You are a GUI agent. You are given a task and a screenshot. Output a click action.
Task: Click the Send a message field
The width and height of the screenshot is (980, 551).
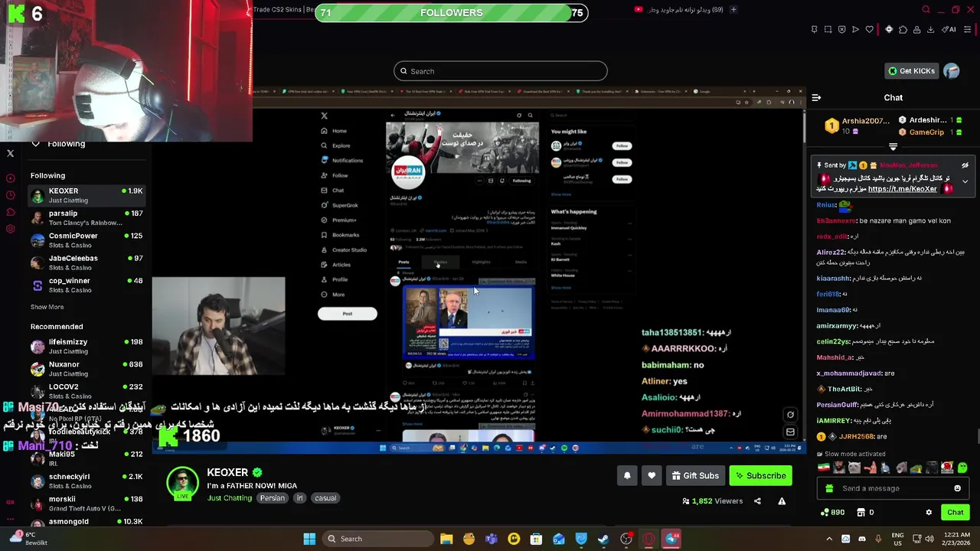coord(892,488)
